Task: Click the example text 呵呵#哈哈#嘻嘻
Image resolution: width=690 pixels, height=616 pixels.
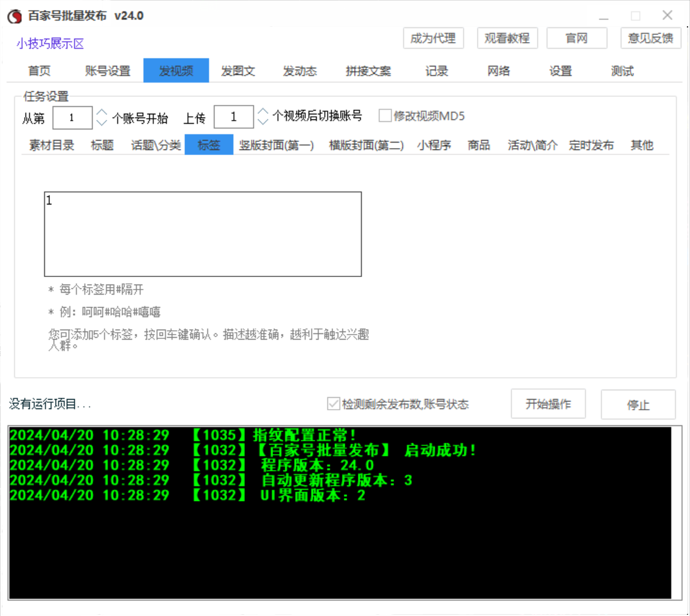Action: click(121, 312)
